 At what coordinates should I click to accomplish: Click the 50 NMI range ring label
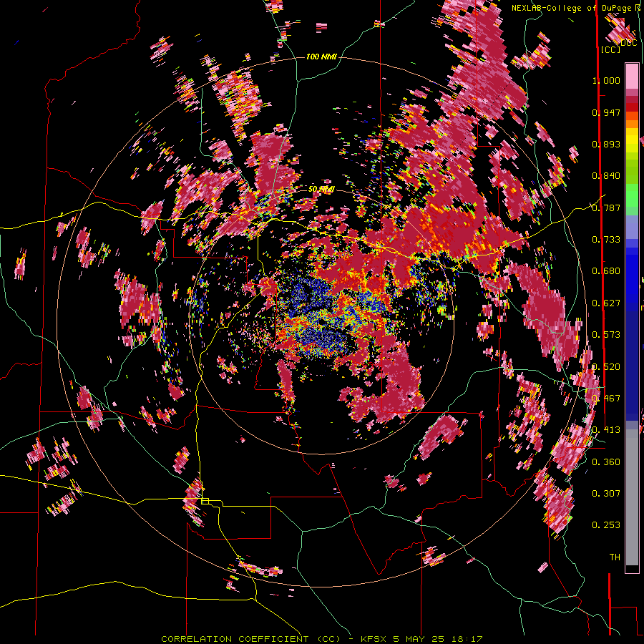point(321,190)
